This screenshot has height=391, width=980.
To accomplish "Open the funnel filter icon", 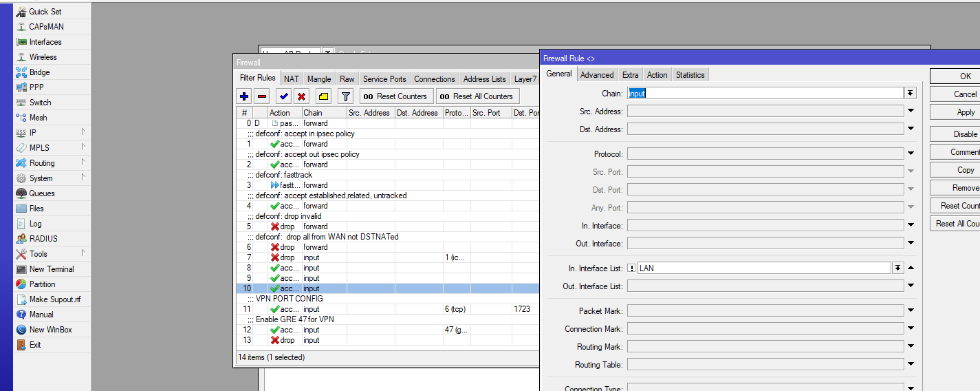I will (x=346, y=96).
